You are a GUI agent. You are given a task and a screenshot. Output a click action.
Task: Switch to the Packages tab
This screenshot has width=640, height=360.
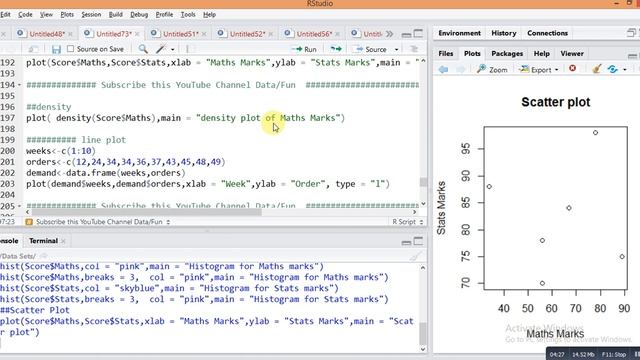(507, 53)
